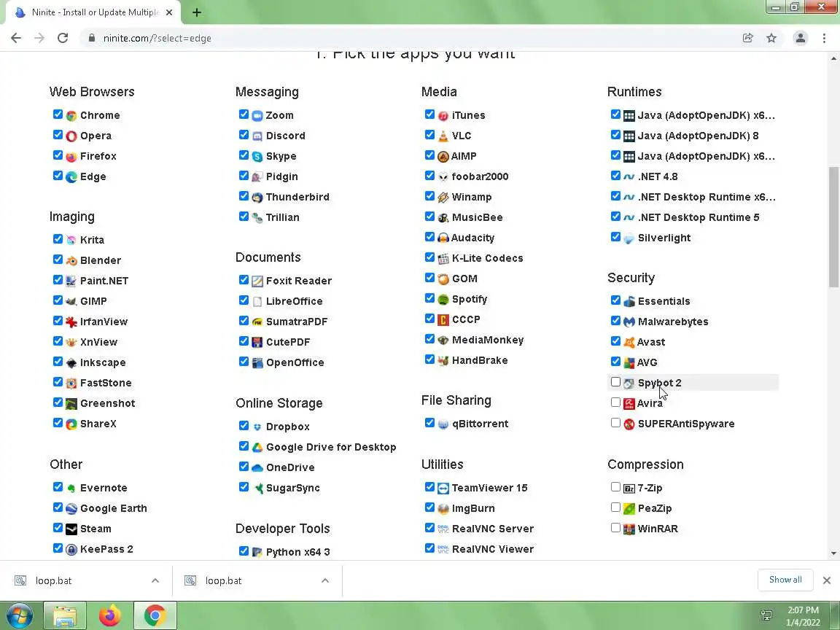Screen dimensions: 840x630
Task: Click the Audacity headphones icon
Action: 443,238
